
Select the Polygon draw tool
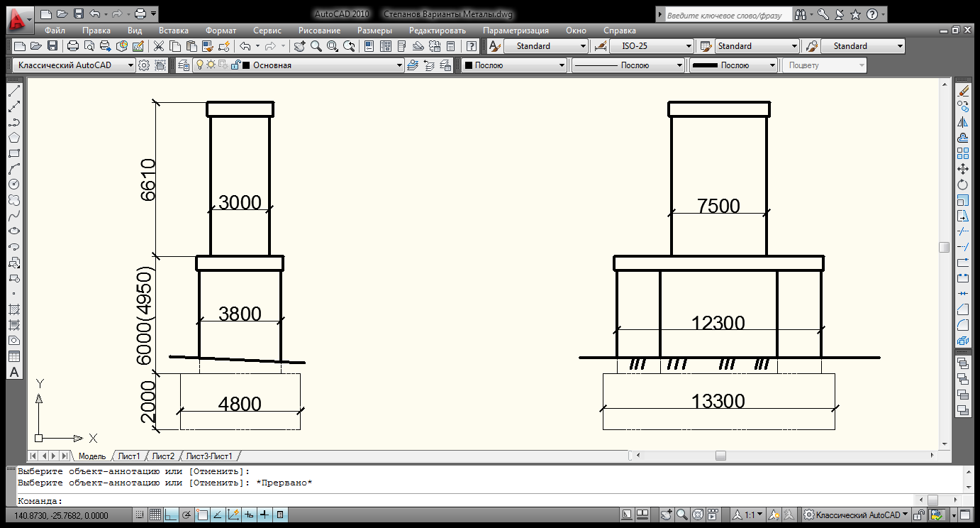pos(13,138)
